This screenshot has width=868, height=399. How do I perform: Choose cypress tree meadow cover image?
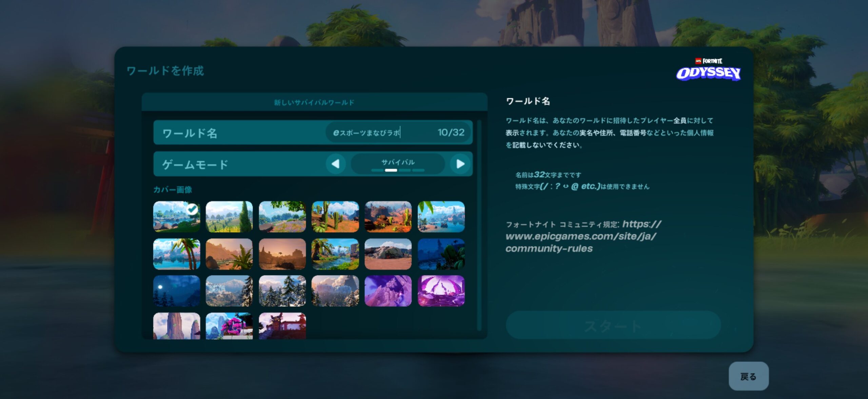tap(229, 217)
